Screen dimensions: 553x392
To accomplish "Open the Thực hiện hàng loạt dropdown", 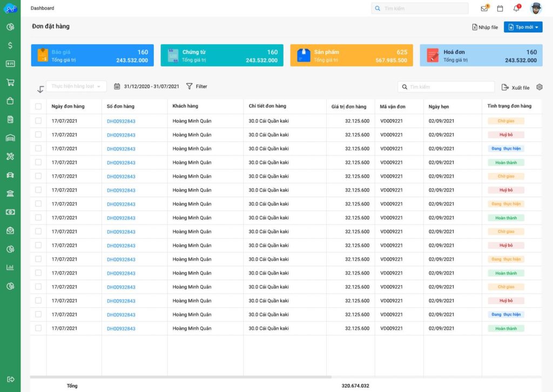I will point(76,86).
